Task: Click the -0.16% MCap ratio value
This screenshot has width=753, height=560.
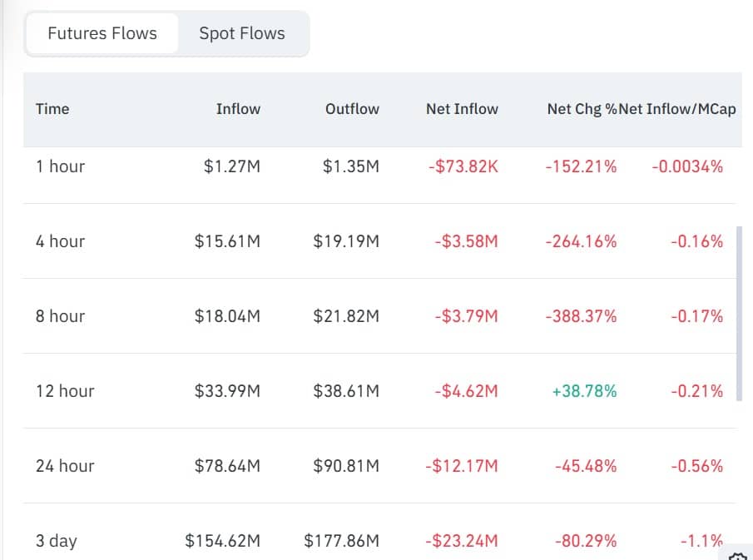Action: pos(696,241)
